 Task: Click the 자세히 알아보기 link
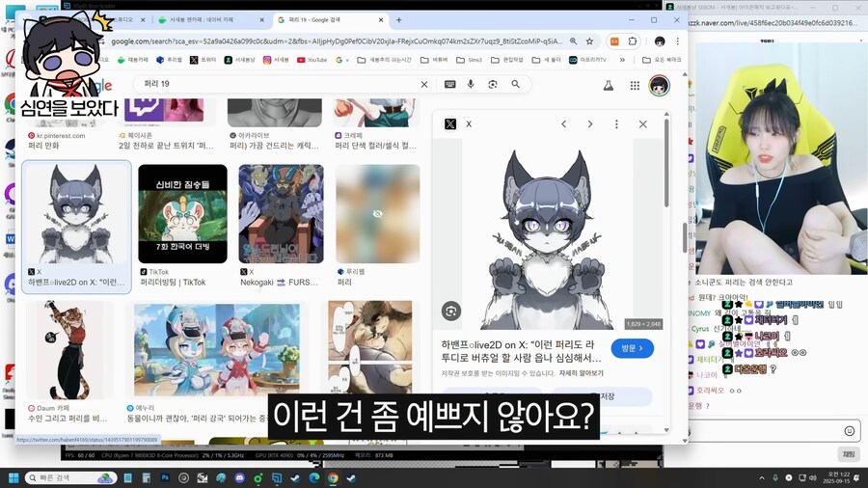coord(582,373)
